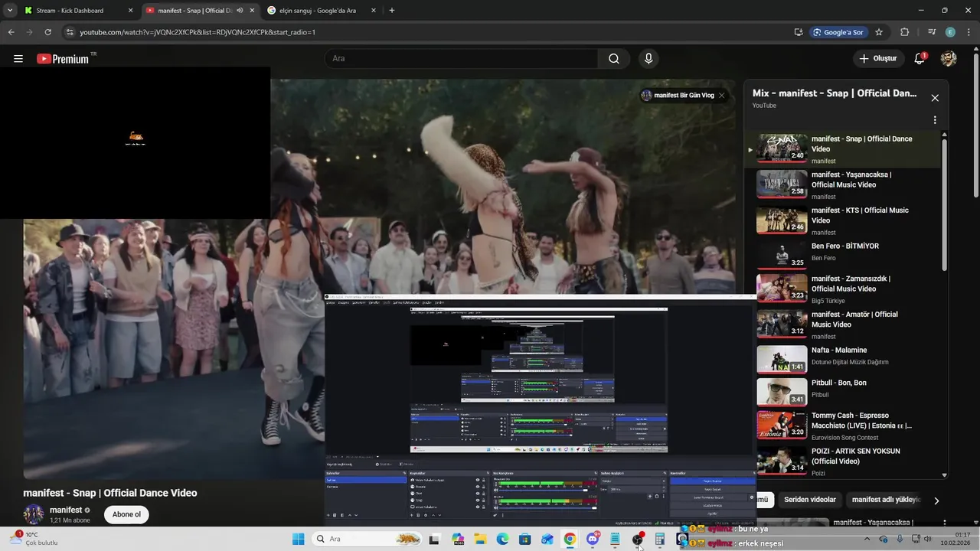Bookmark this page with star icon
980x551 pixels.
click(879, 32)
